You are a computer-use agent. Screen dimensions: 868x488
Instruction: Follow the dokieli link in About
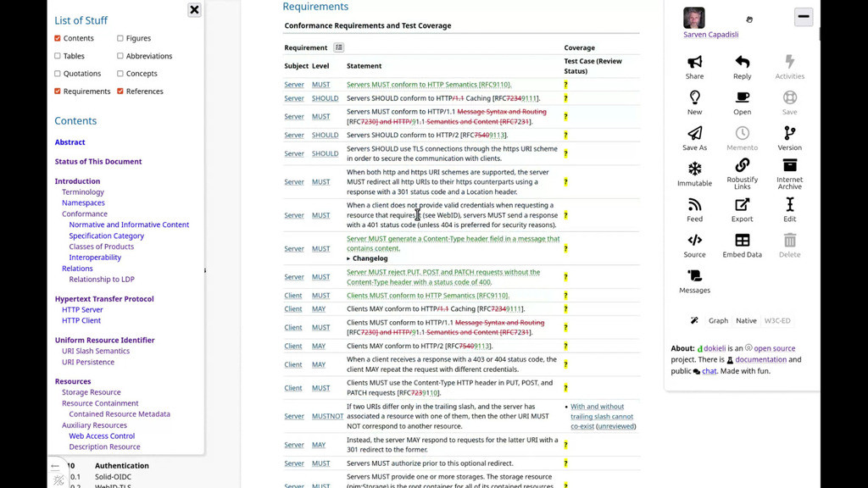coord(714,348)
